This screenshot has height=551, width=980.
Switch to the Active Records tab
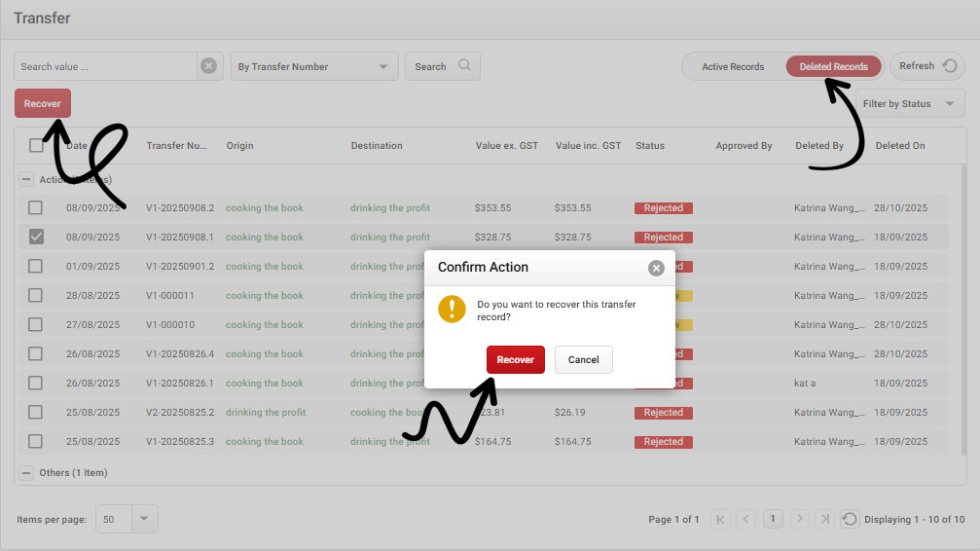(x=733, y=66)
